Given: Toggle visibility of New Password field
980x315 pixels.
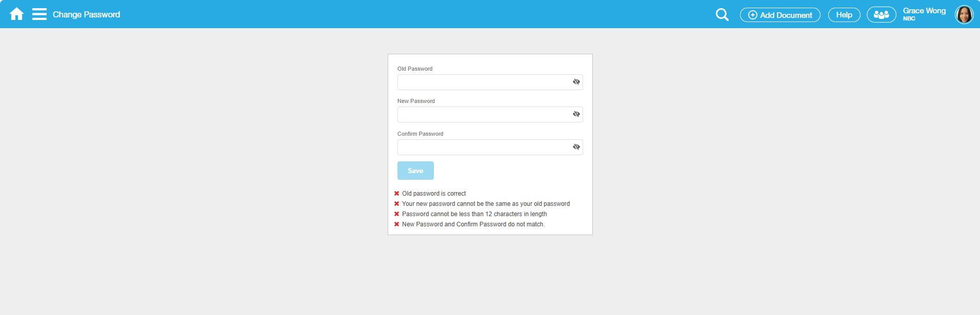Looking at the screenshot, I should click(x=576, y=114).
